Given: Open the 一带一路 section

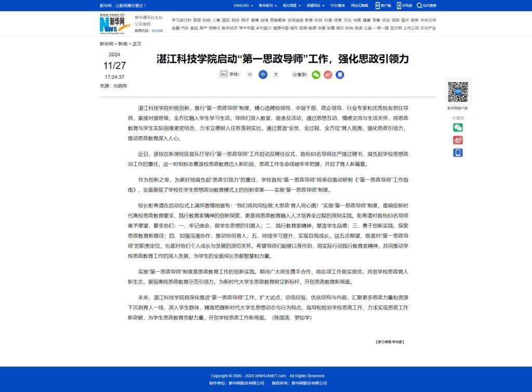Looking at the screenshot, I should click(x=381, y=28).
